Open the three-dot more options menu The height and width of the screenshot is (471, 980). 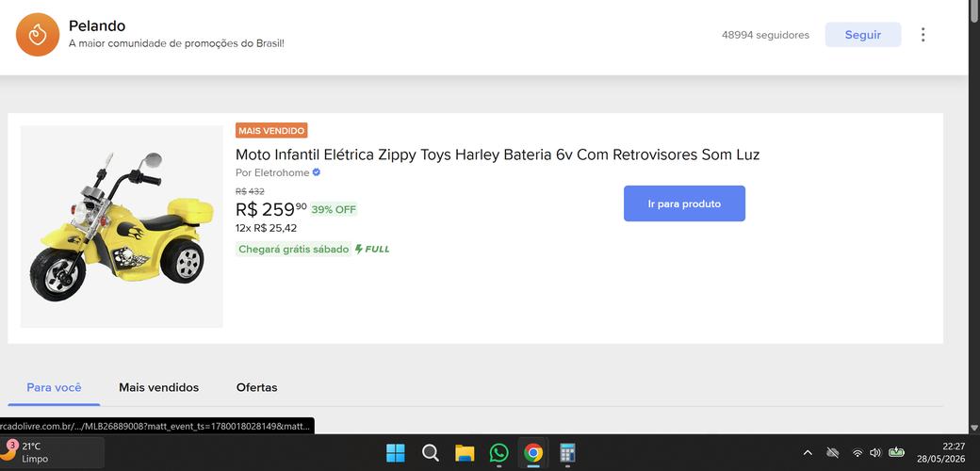pyautogui.click(x=923, y=35)
